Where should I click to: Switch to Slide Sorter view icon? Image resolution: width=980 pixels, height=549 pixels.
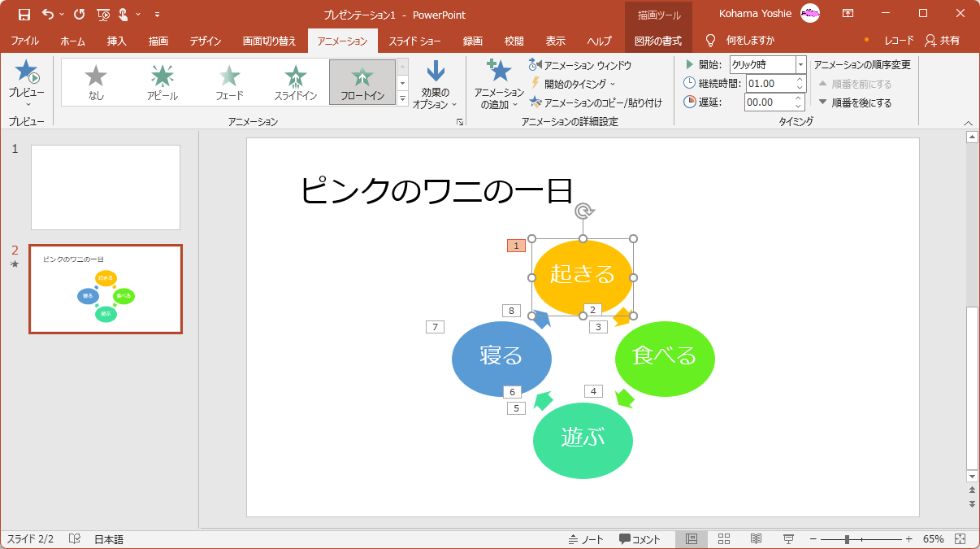[x=724, y=539]
